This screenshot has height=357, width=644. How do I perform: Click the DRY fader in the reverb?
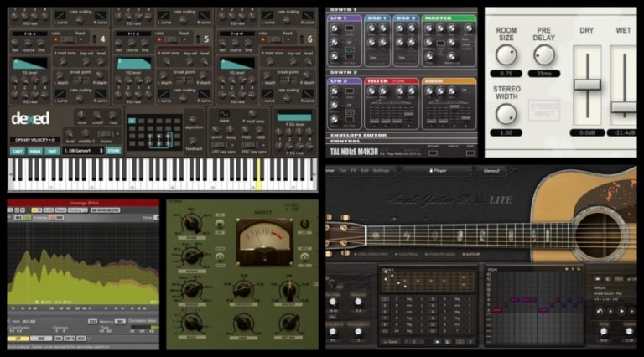[587, 85]
